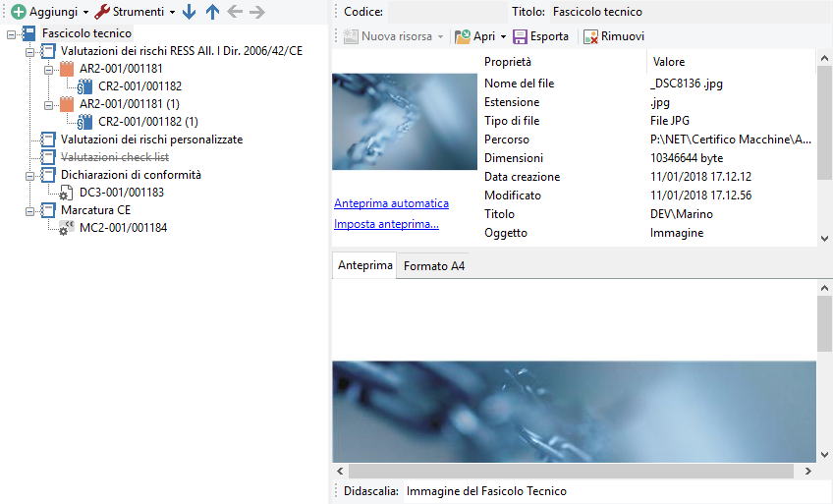Viewport: 833px width, 504px height.
Task: Open the Aggiungi dropdown menu
Action: point(85,12)
